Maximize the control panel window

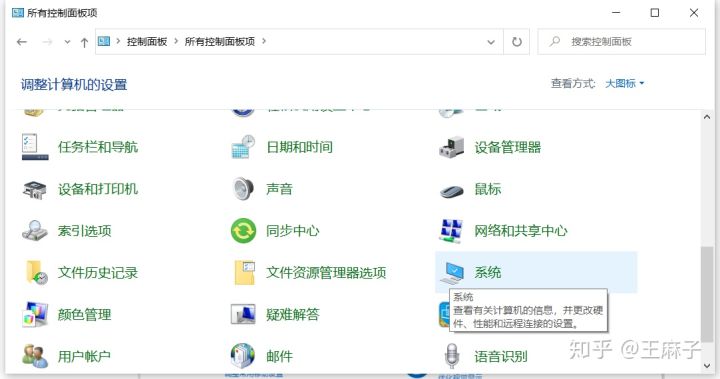[x=655, y=13]
